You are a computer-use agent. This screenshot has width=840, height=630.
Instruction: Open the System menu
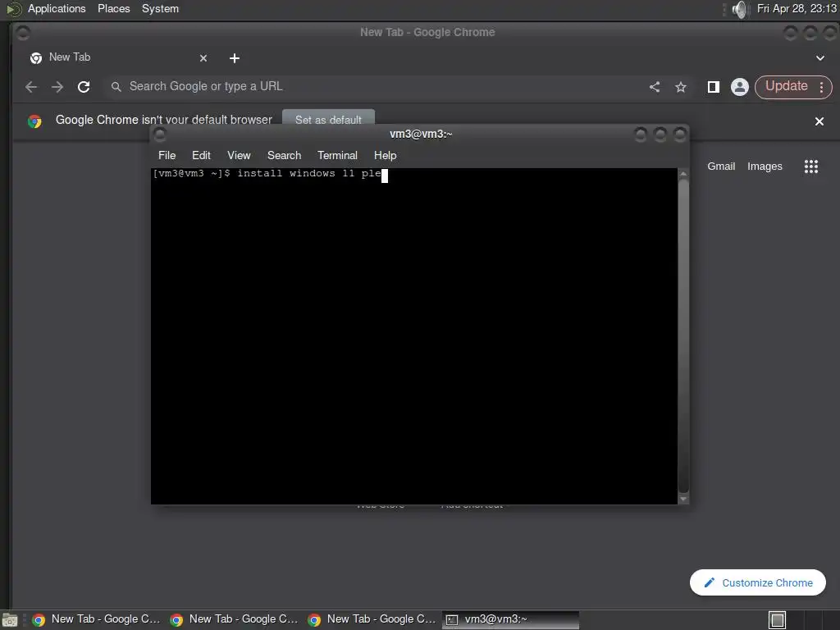[x=160, y=8]
